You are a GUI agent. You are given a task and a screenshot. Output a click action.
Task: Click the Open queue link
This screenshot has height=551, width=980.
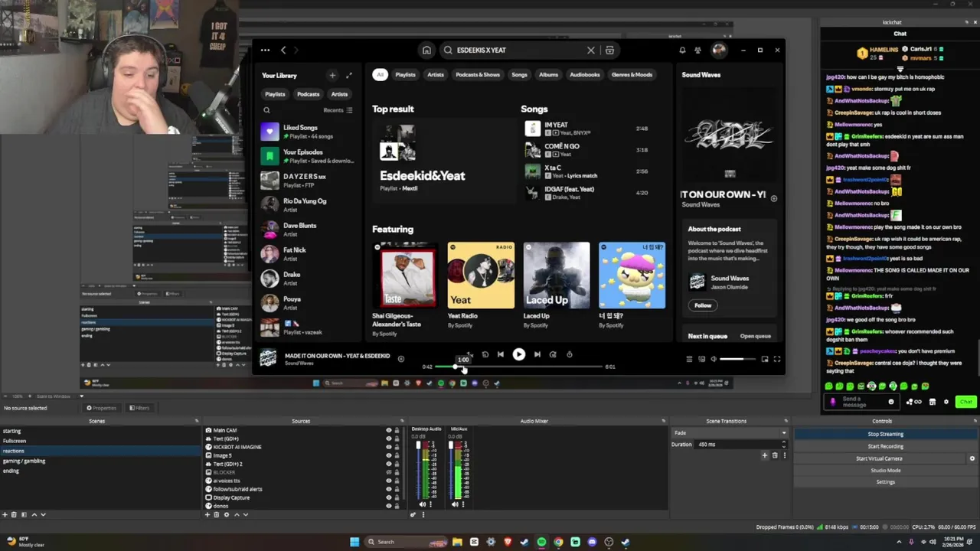755,336
